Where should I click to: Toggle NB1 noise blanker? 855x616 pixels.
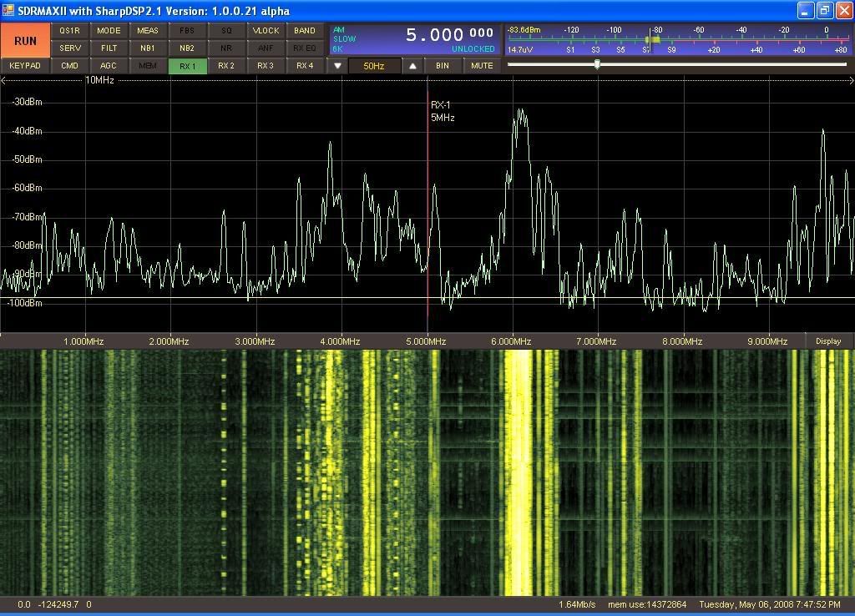(148, 48)
